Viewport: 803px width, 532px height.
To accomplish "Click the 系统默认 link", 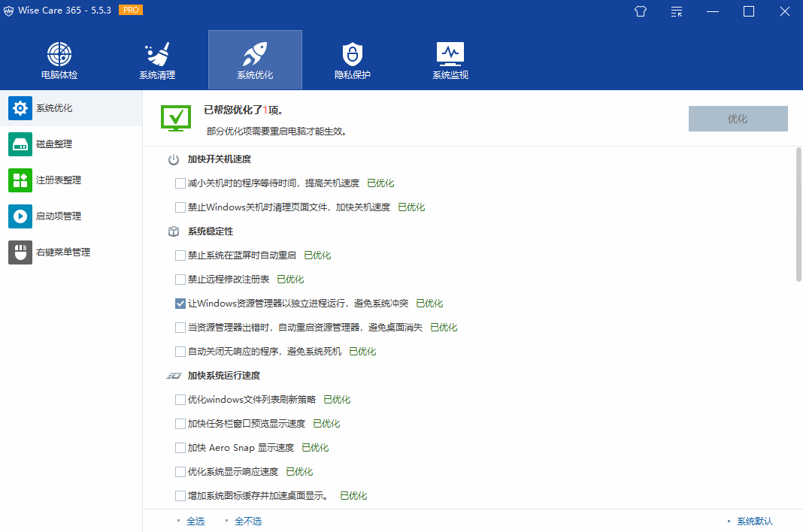I will 754,521.
